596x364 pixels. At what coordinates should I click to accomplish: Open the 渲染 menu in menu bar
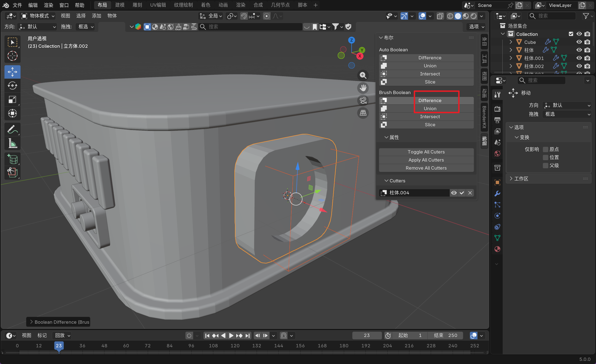(48, 5)
